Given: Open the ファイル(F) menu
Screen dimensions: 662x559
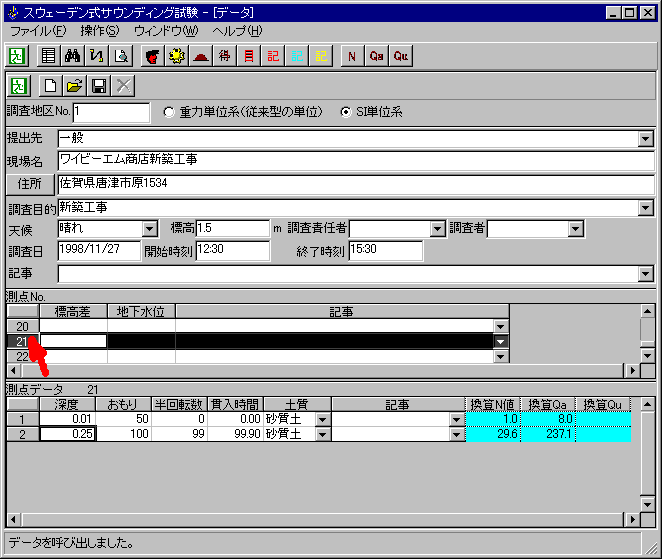Looking at the screenshot, I should (x=38, y=31).
